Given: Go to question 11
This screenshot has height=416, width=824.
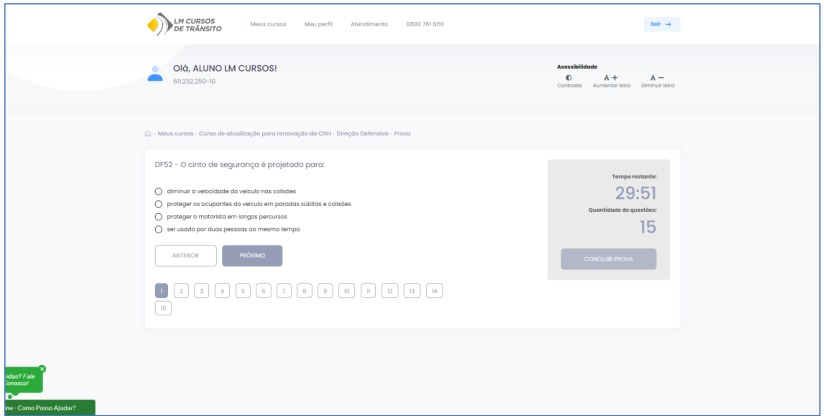Looking at the screenshot, I should 368,290.
